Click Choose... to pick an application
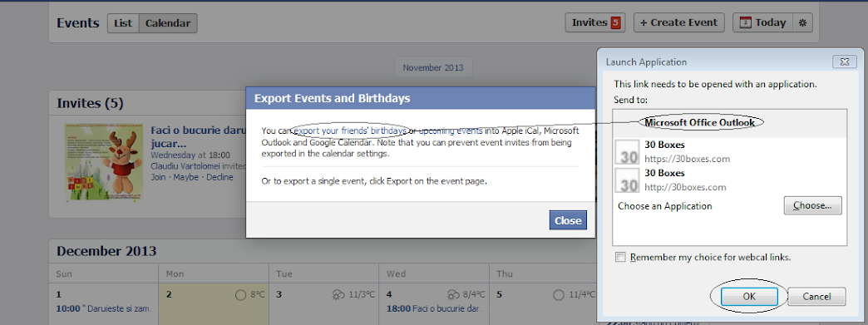The width and height of the screenshot is (868, 325). click(x=812, y=205)
